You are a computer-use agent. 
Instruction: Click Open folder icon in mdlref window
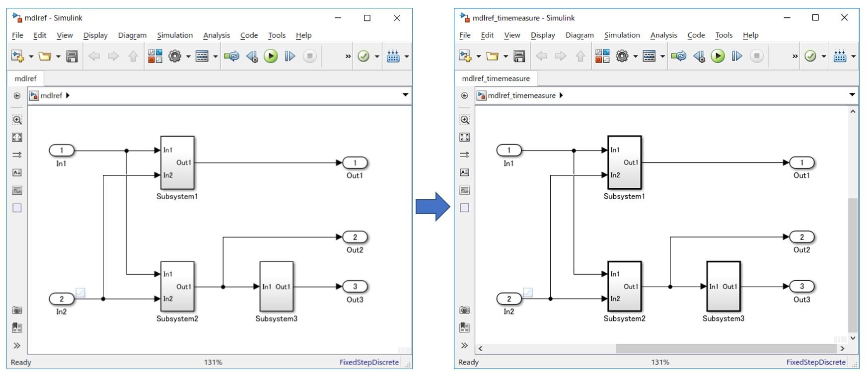(45, 56)
